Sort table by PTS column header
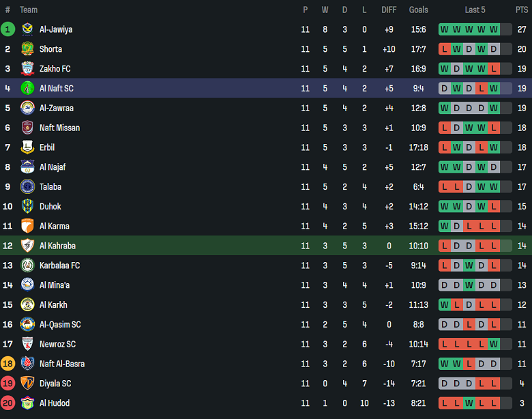This screenshot has width=532, height=419. point(521,10)
